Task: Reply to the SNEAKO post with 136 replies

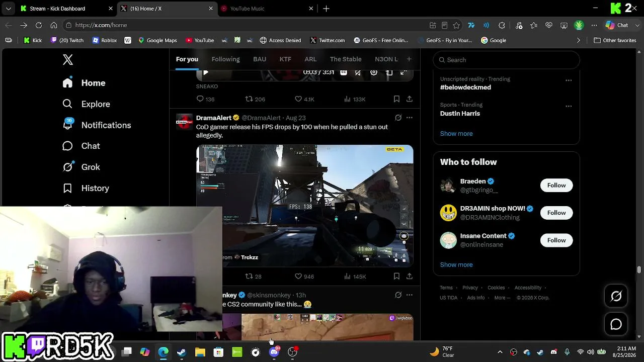Action: (205, 99)
